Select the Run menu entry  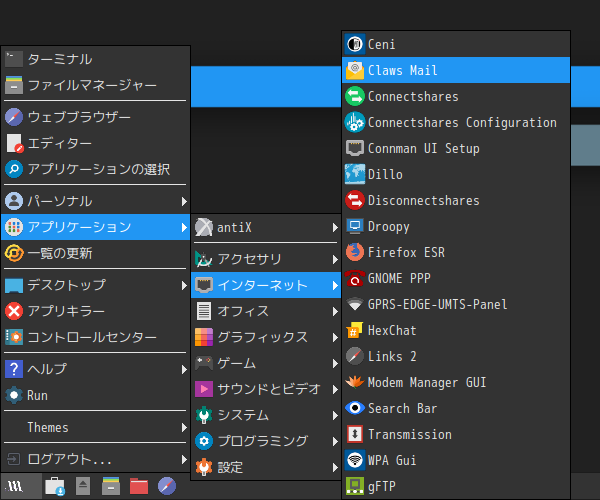tap(96, 395)
